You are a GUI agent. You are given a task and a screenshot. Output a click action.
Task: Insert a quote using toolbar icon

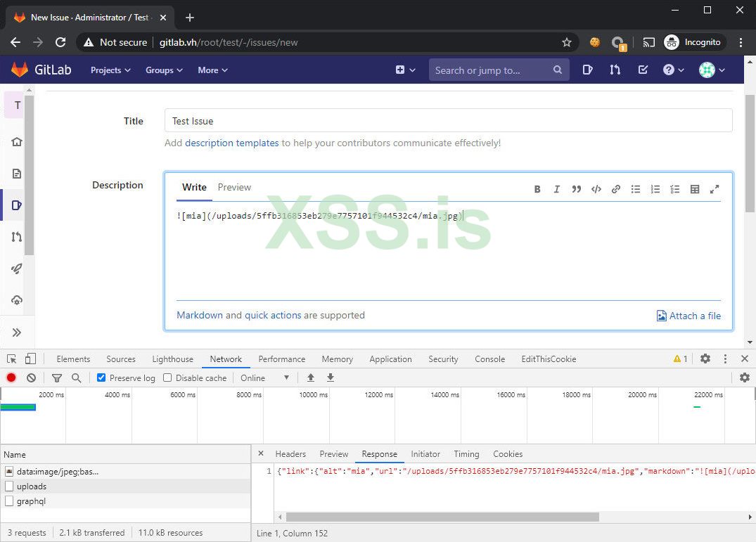(x=576, y=189)
